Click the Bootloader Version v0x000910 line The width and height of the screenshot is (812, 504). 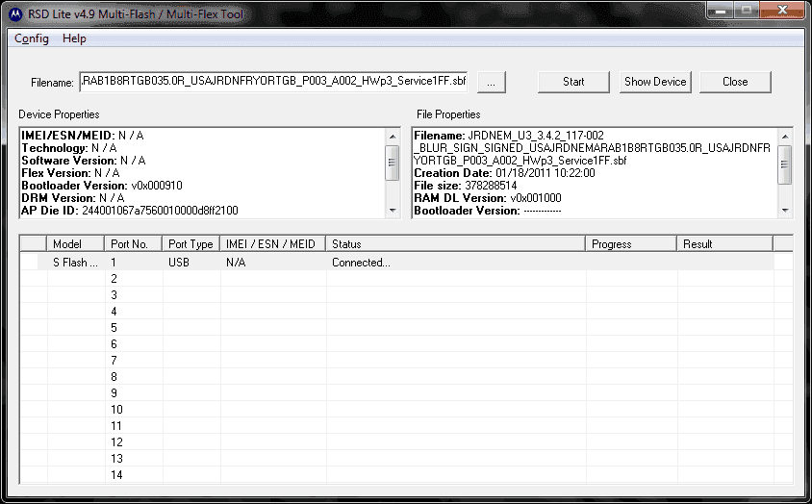102,186
